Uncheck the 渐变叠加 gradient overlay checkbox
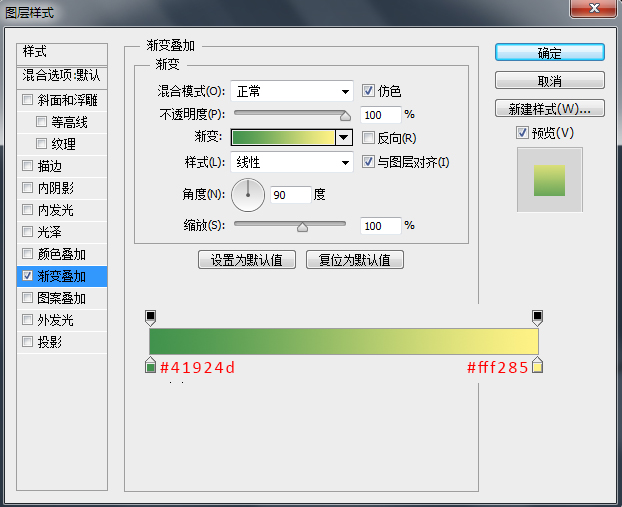Viewport: 622px width, 507px height. click(x=27, y=276)
